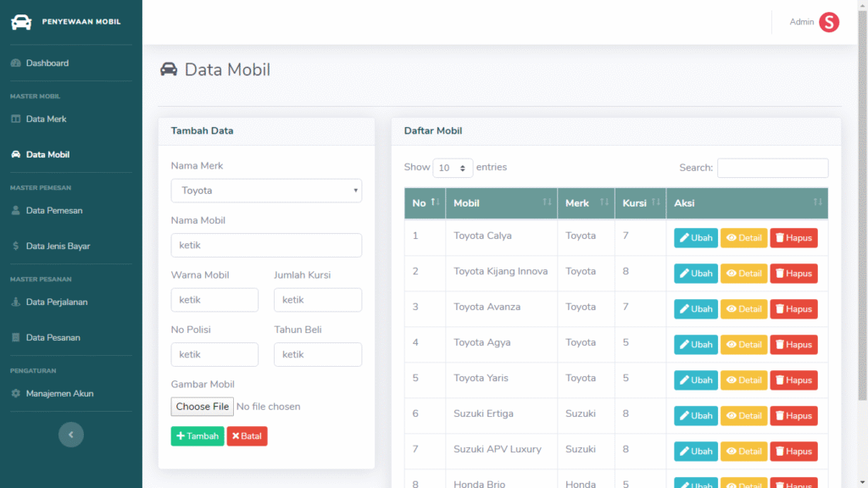Delete Toyota Agya with Hapus
The height and width of the screenshot is (488, 868).
click(x=793, y=345)
